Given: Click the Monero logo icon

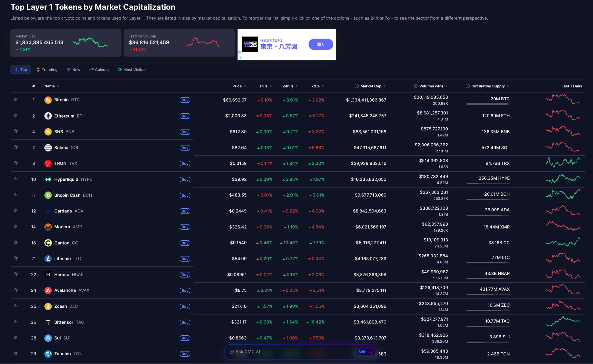Looking at the screenshot, I should click(x=48, y=227).
